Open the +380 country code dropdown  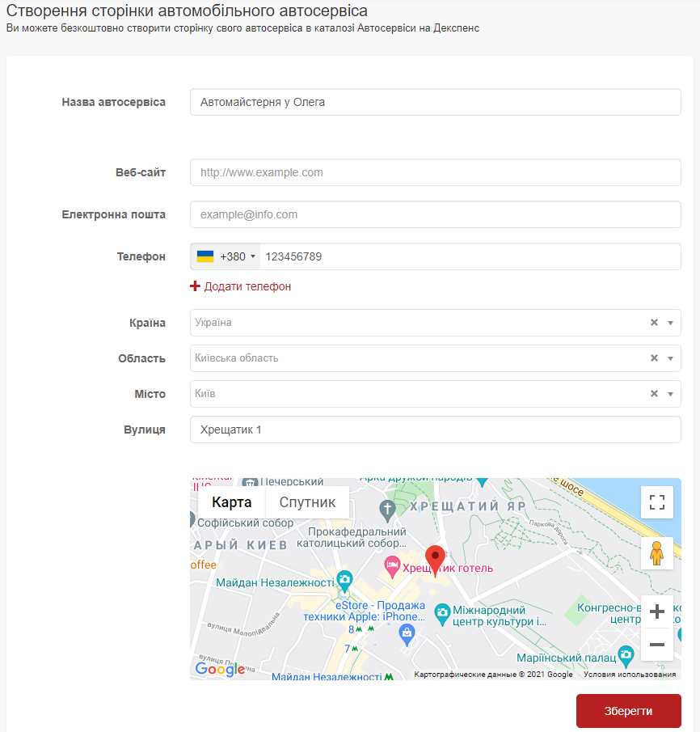point(226,256)
